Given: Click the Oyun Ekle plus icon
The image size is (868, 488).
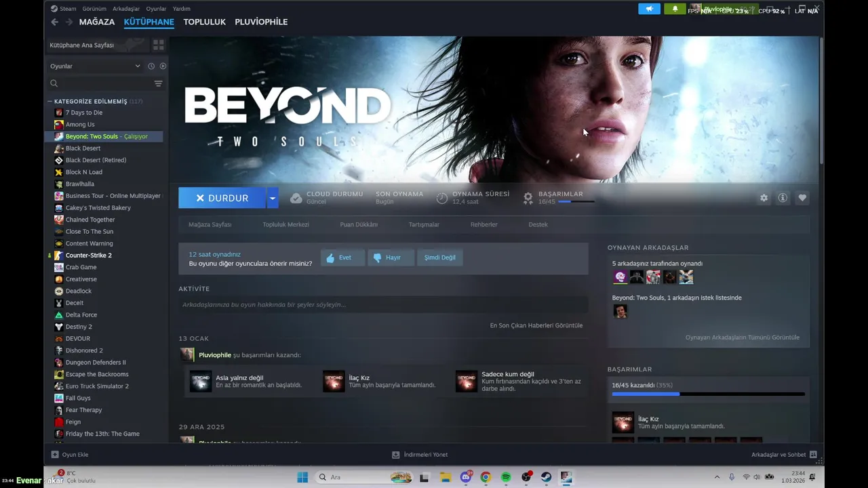Looking at the screenshot, I should click(x=55, y=455).
